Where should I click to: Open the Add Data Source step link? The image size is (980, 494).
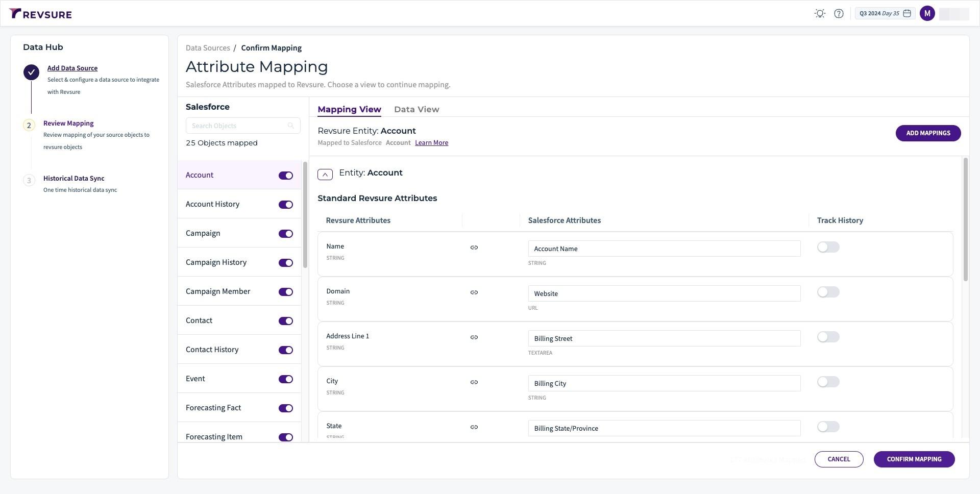72,68
